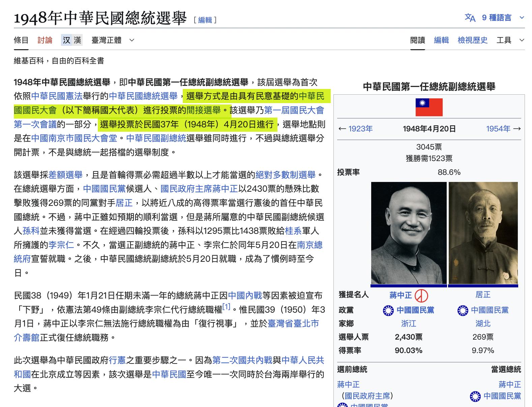Click the footnote reference [1]

tap(226, 307)
